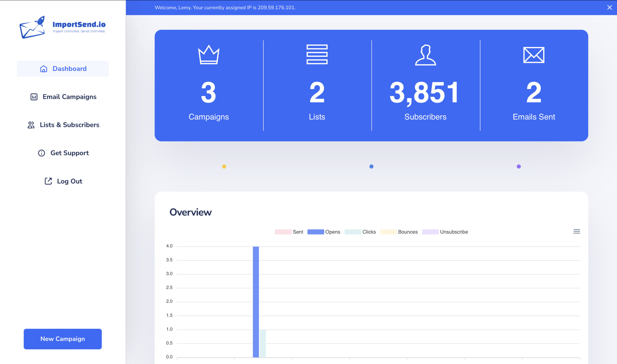617x364 pixels.
Task: Click the Bounces legend color swatch
Action: coord(388,232)
